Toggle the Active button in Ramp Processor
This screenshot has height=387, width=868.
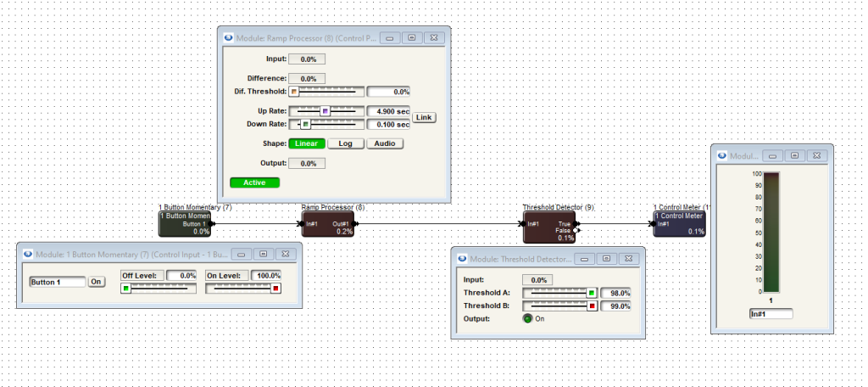[254, 182]
